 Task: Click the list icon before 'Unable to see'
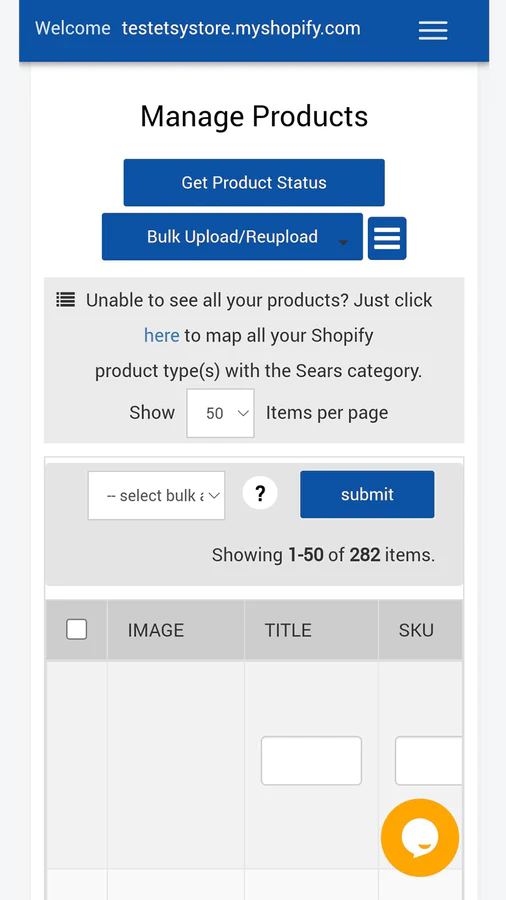(x=65, y=300)
